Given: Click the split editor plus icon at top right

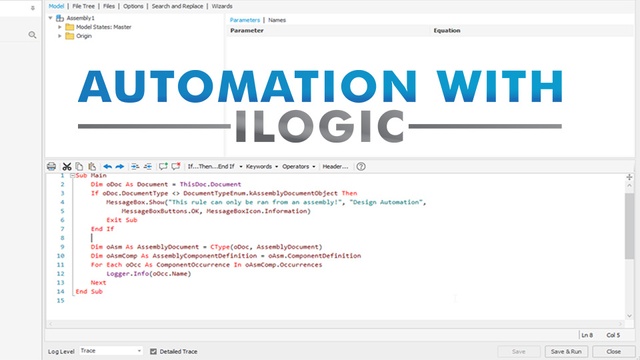Looking at the screenshot, I should coord(629,177).
